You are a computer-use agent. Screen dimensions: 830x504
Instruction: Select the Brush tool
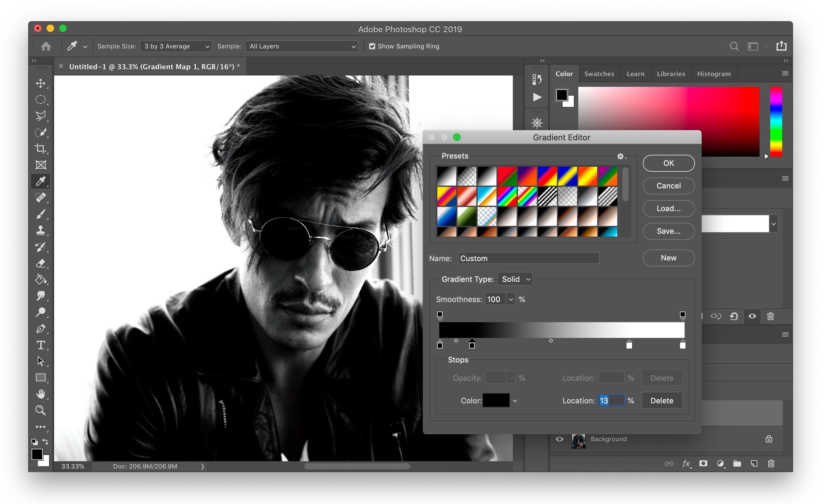click(41, 214)
